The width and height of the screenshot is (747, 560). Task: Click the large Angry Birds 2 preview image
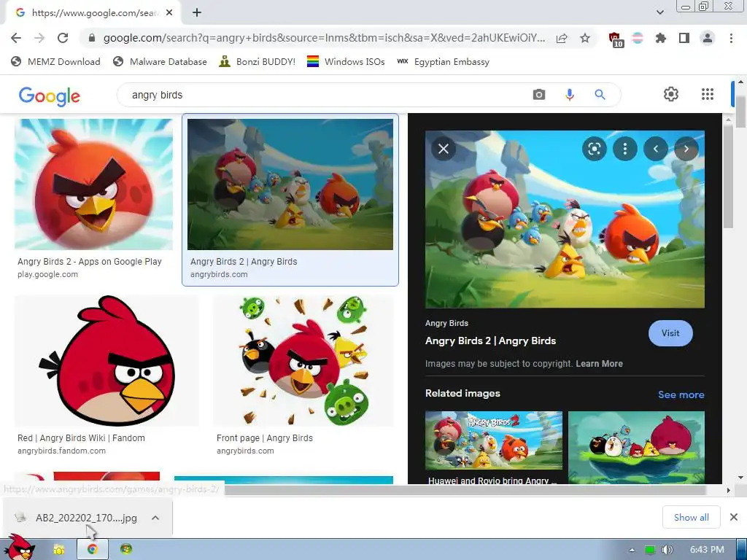565,219
